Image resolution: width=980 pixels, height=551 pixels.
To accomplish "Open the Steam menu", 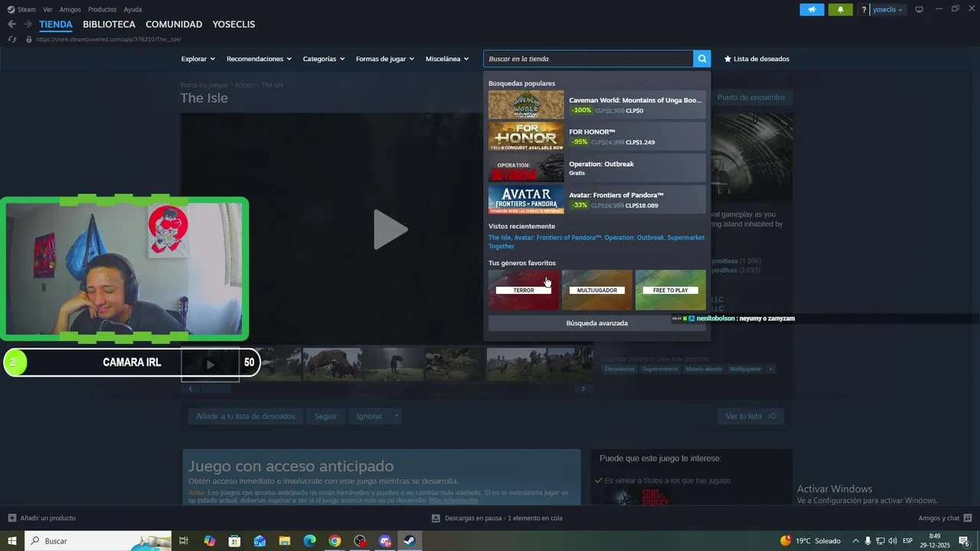I will click(21, 9).
